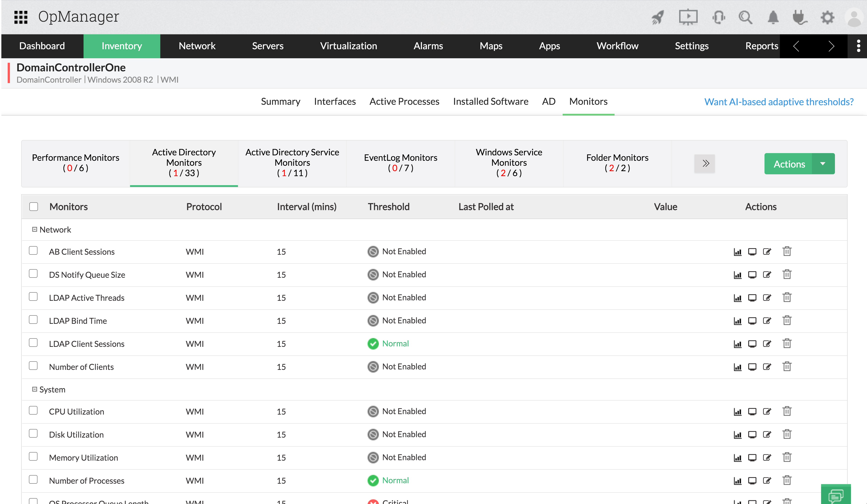Open the apps grid icon beside OpManager
The width and height of the screenshot is (867, 504).
21,17
